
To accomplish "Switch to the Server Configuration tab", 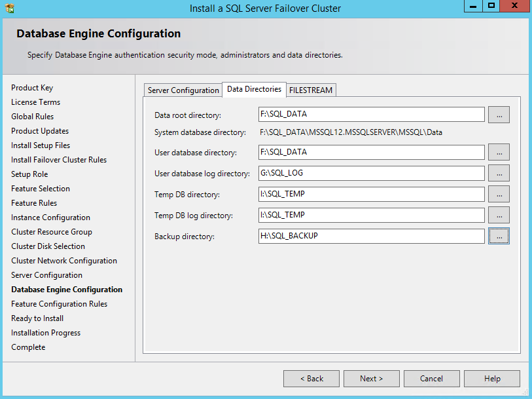I will (x=183, y=90).
